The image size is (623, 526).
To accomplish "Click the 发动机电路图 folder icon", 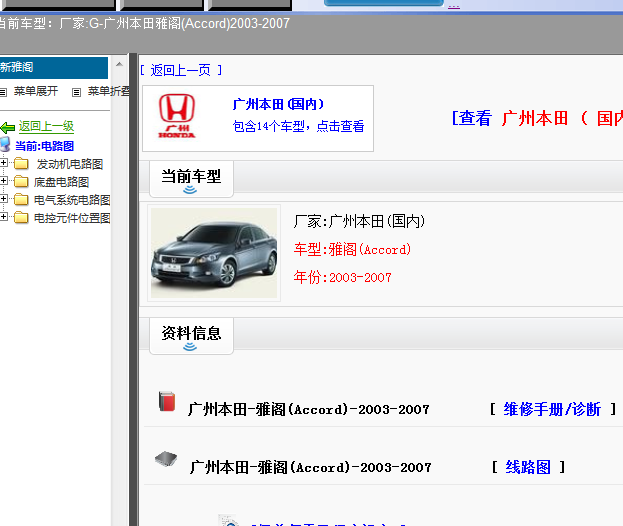I will point(21,163).
